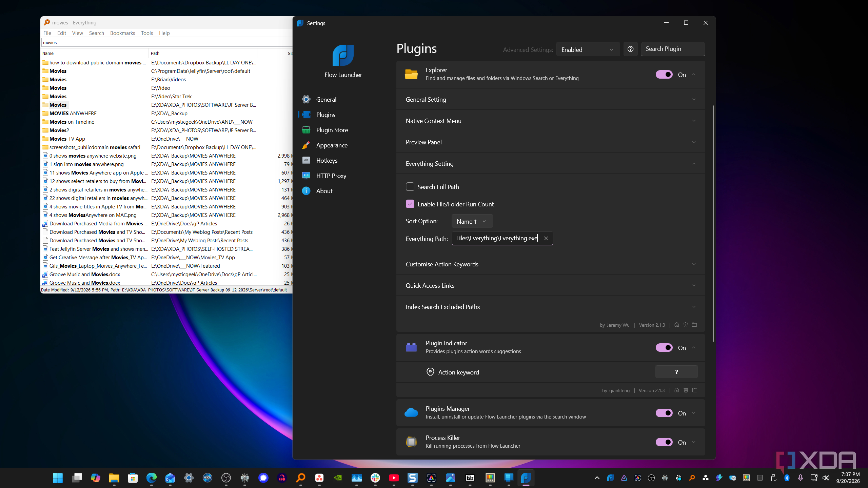Viewport: 868px width, 488px height.
Task: Sort by the Path column header
Action: tap(203, 53)
